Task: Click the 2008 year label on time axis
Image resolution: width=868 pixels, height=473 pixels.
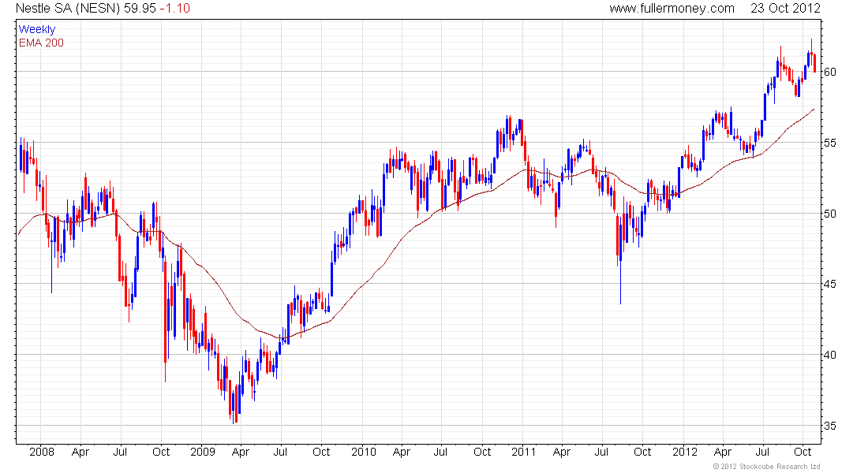Action: [42, 452]
